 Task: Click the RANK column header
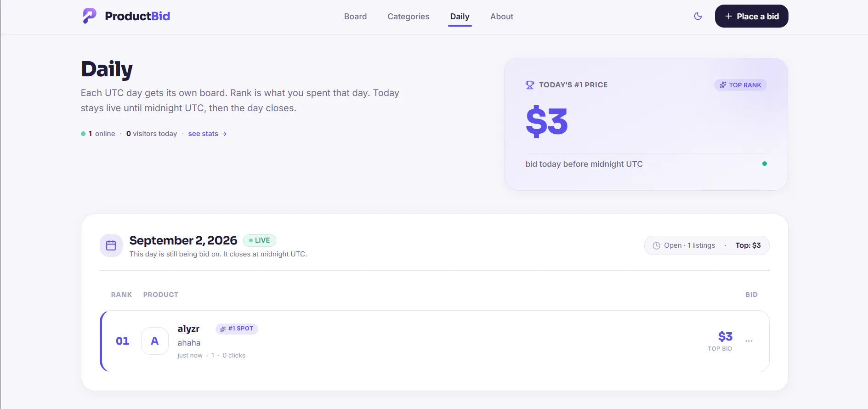pos(121,295)
